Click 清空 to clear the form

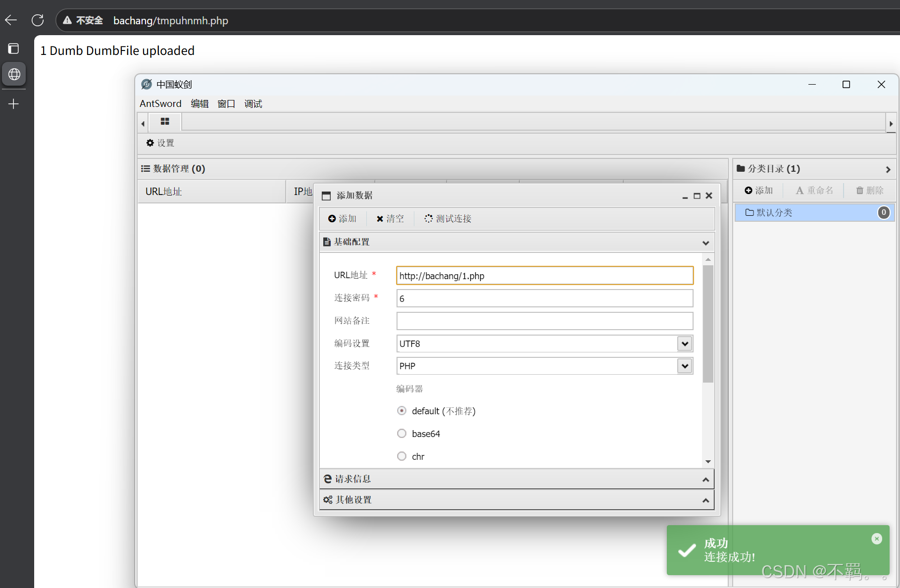click(x=390, y=219)
